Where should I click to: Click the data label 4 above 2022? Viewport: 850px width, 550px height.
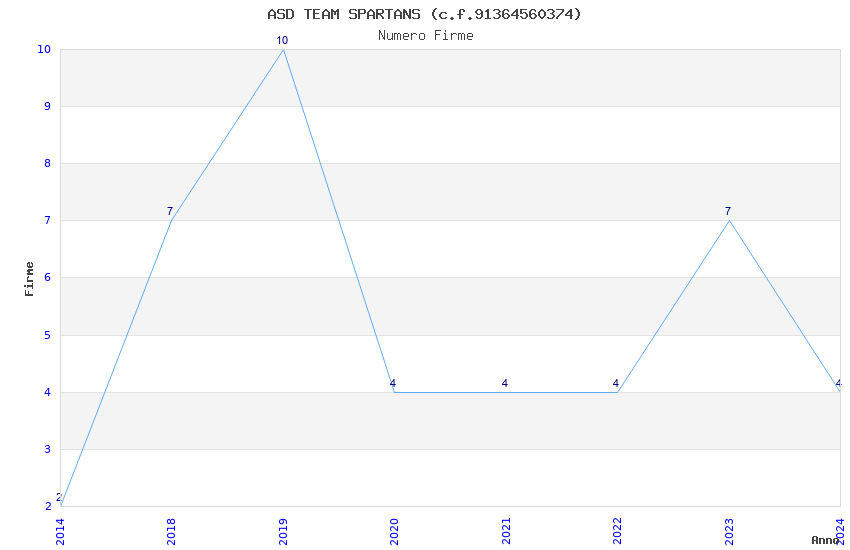[x=616, y=383]
